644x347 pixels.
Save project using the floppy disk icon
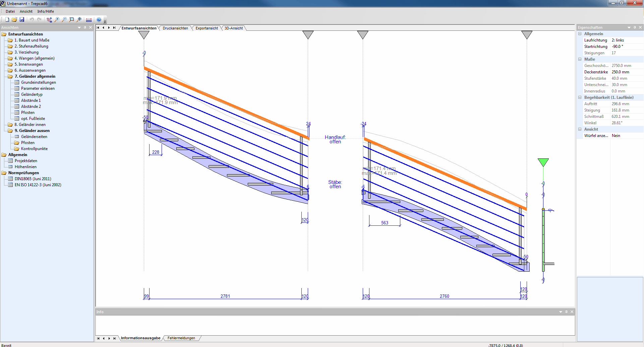click(x=22, y=20)
